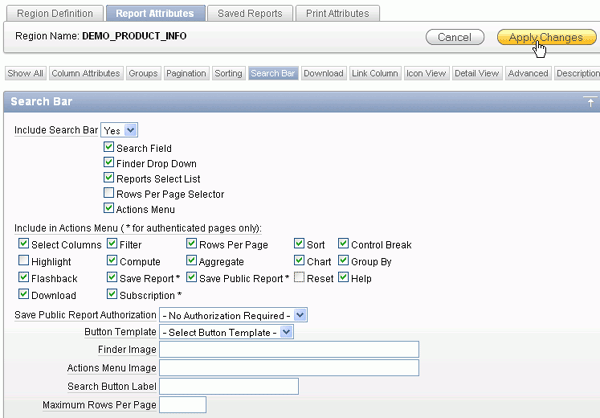Toggle the Control Break checkbox

pyautogui.click(x=343, y=243)
